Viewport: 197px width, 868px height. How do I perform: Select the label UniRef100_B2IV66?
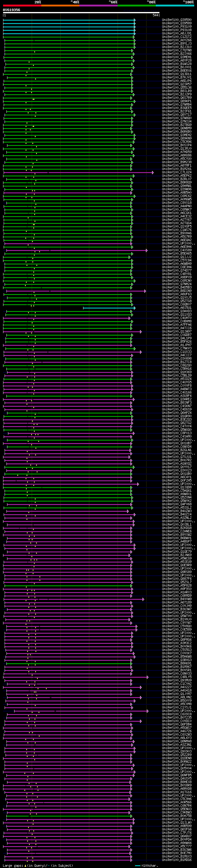[177, 54]
